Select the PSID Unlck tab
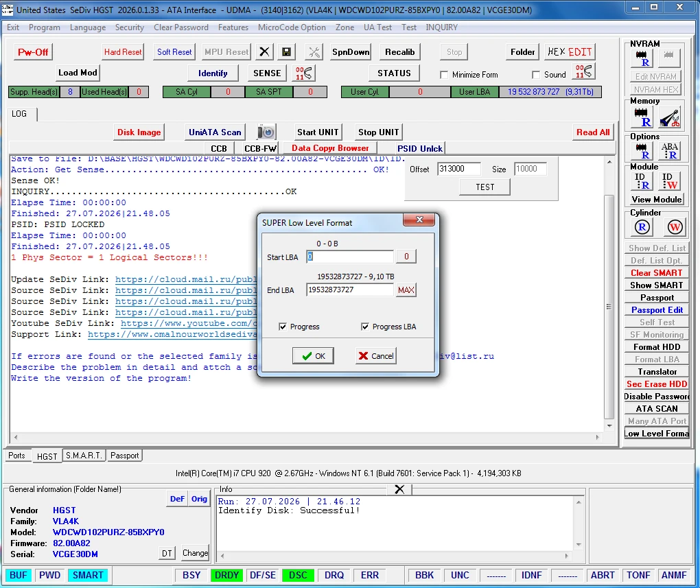 coord(419,148)
